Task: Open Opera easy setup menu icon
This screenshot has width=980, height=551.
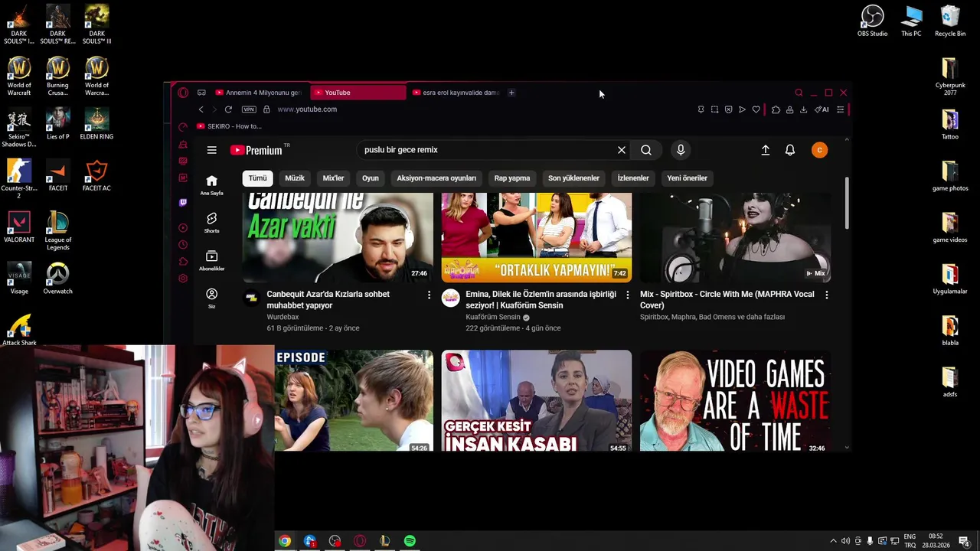Action: coord(840,109)
